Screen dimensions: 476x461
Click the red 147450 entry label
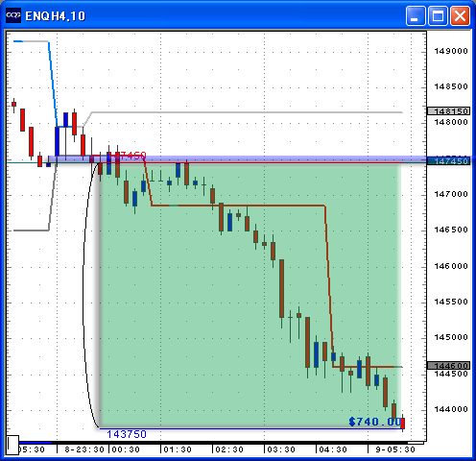[x=127, y=156]
